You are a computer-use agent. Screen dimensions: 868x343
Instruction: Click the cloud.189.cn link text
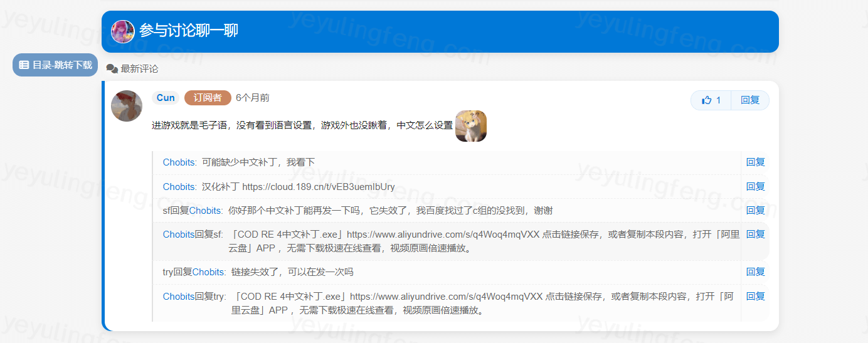click(x=319, y=187)
